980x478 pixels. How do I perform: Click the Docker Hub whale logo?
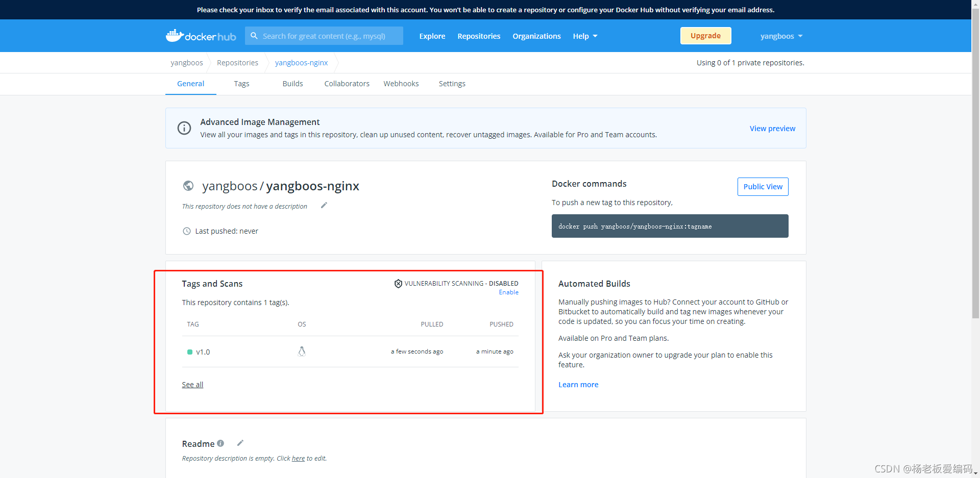tap(201, 36)
